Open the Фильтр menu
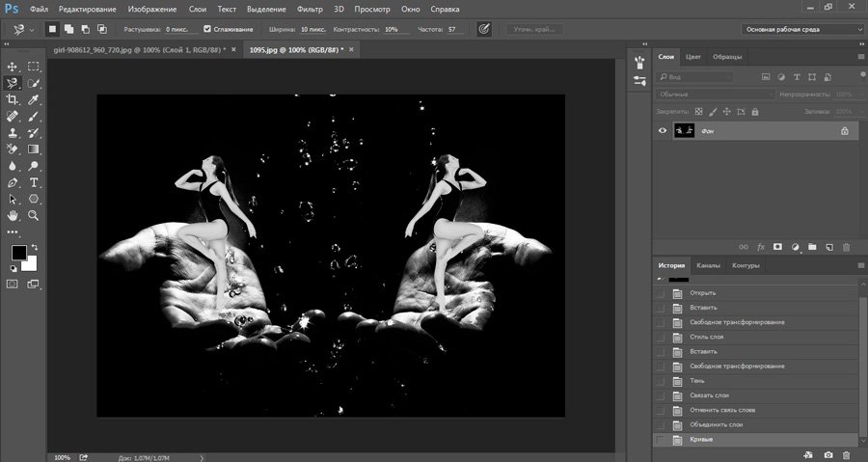Viewport: 868px width, 462px height. coord(310,8)
